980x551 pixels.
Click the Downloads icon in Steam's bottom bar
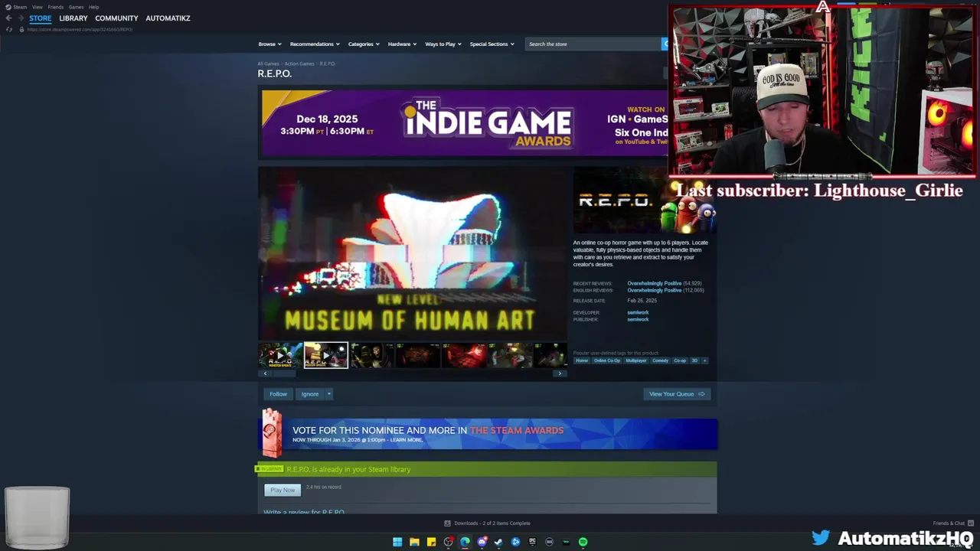tap(447, 523)
